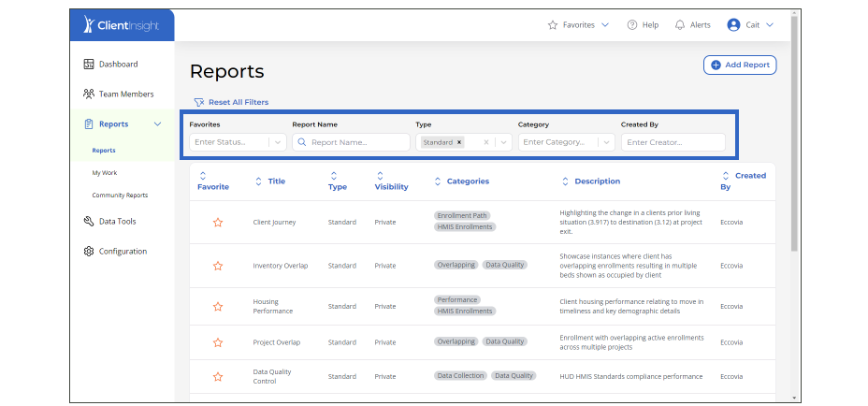Screen dimensions: 868x406
Task: Remove the Standard tag from Type filter
Action: pyautogui.click(x=459, y=142)
